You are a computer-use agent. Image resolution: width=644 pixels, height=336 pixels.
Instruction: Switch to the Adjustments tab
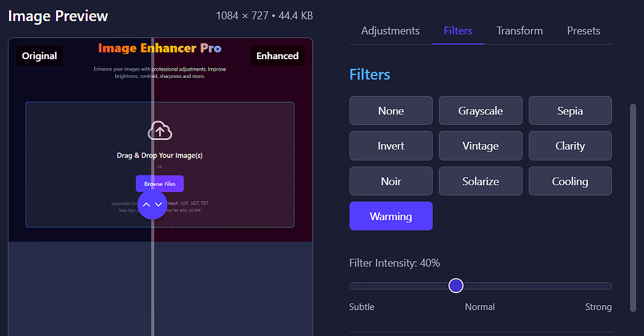pyautogui.click(x=390, y=31)
